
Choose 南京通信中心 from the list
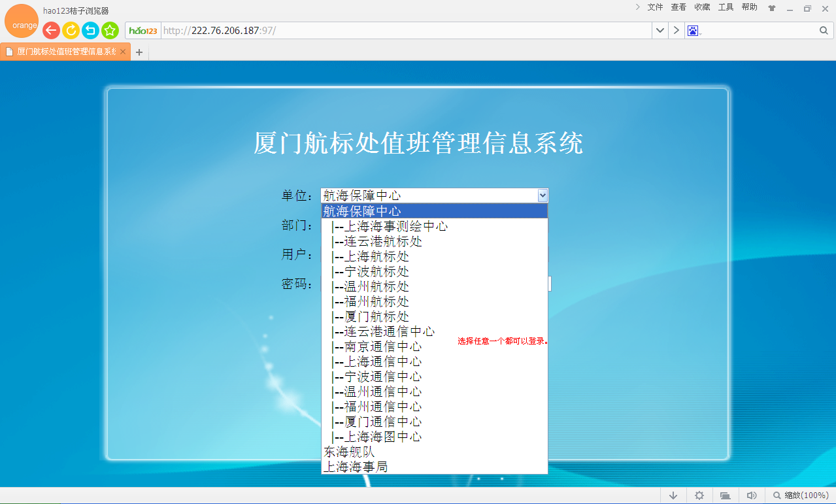coord(434,346)
